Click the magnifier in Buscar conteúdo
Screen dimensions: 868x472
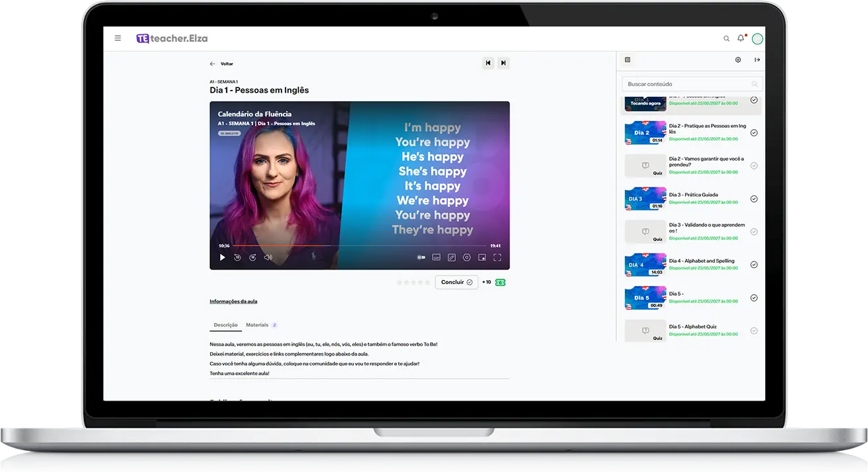click(x=755, y=84)
